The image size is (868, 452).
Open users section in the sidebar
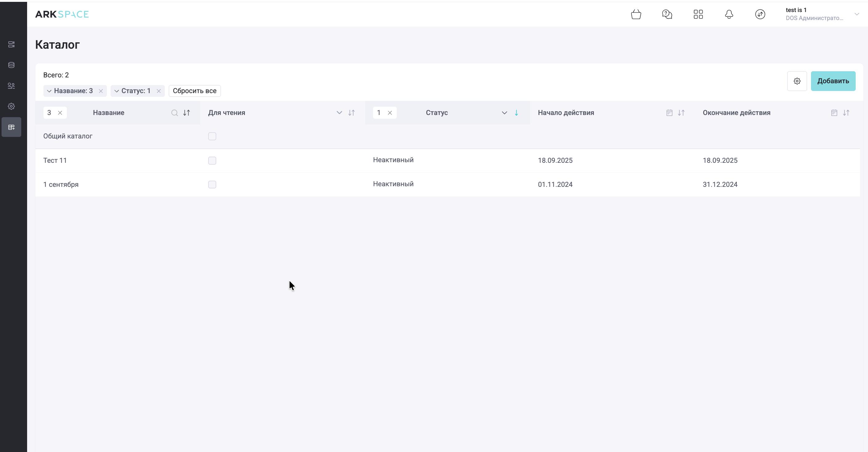[x=11, y=86]
